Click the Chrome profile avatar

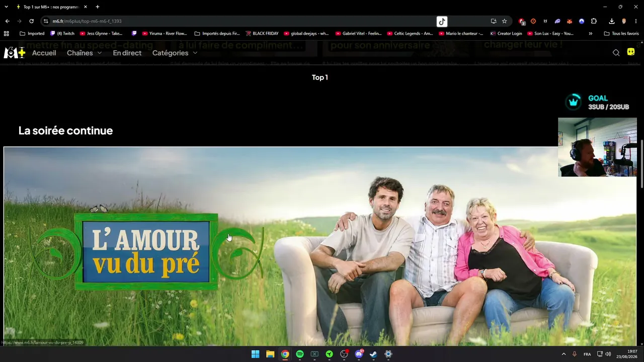(624, 21)
